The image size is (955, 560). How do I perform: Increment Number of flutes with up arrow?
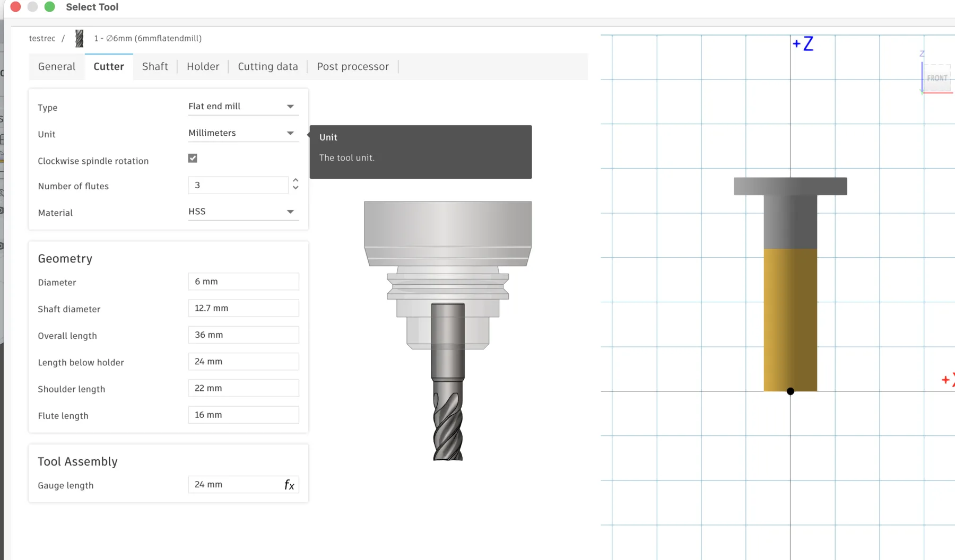(x=296, y=181)
